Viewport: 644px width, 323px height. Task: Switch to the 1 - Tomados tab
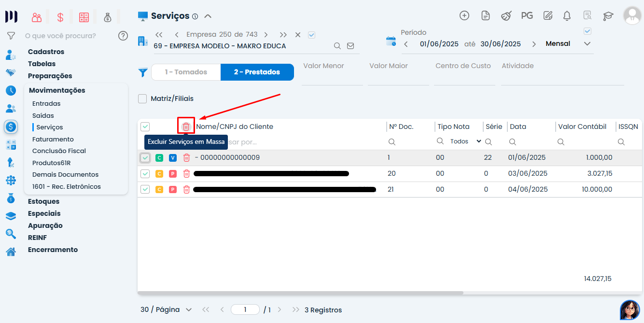tap(185, 71)
